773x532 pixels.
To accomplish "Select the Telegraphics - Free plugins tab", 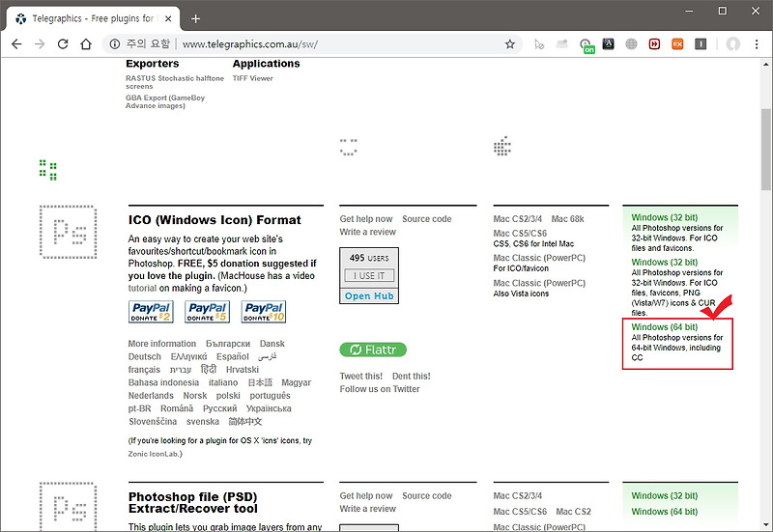I will [93, 18].
